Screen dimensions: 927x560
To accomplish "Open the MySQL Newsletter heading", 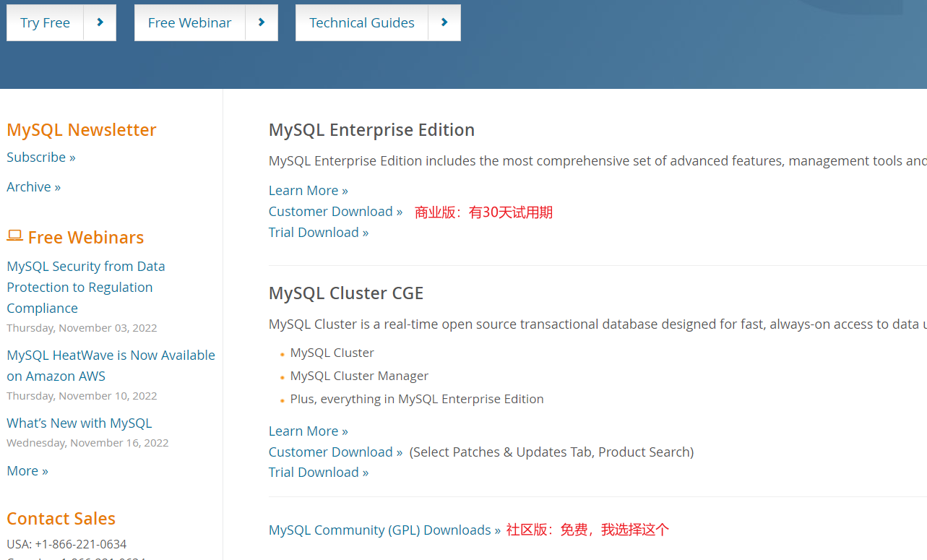I will coord(82,130).
